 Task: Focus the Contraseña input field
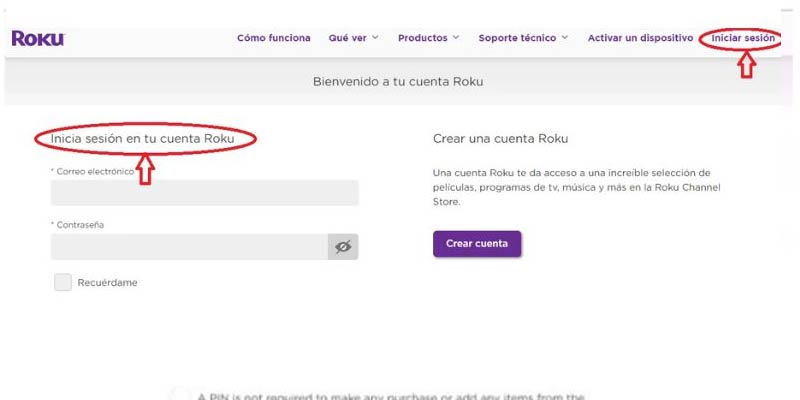click(x=189, y=247)
